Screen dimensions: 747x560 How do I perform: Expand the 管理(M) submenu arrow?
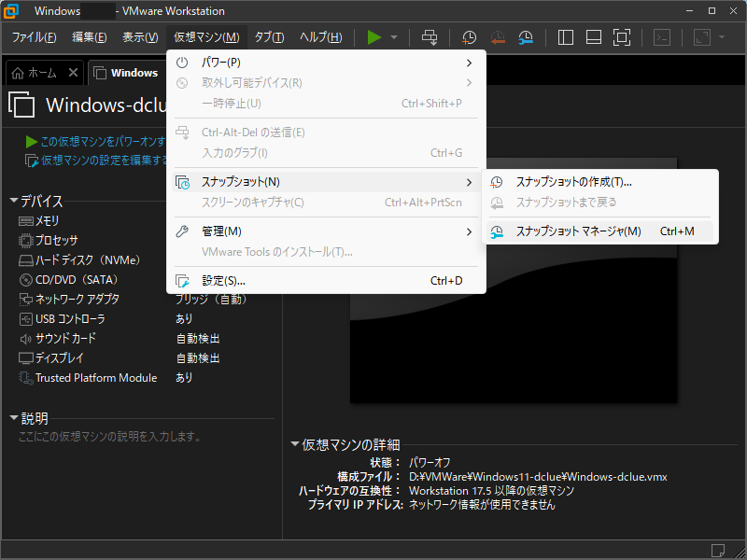pyautogui.click(x=470, y=231)
